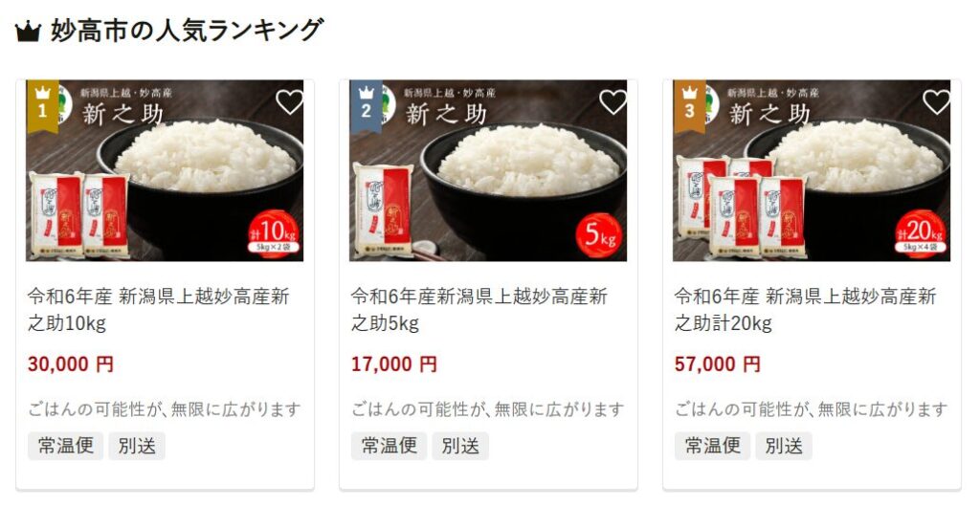Open the 10kg Shinnosuke rice product image
Viewport: 980px width, 506px height.
[165, 170]
